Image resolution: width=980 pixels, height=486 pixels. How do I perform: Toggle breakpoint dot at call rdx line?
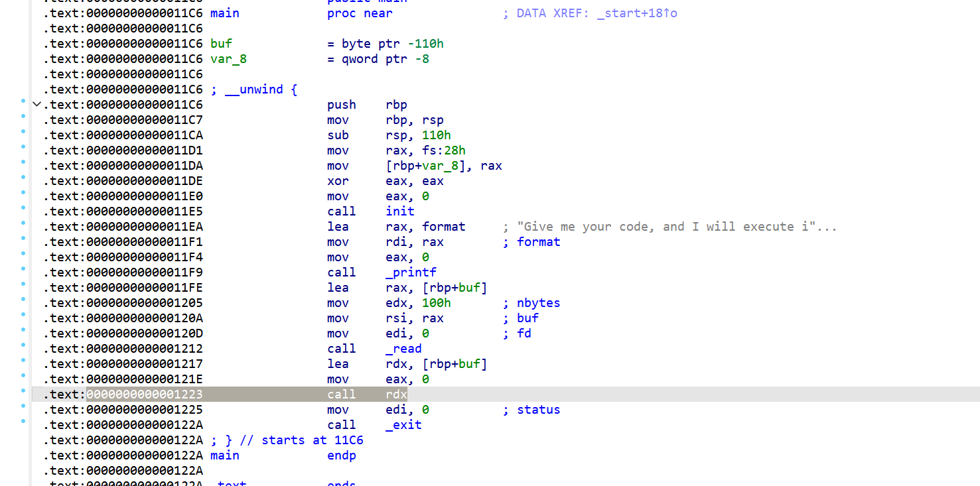point(23,391)
